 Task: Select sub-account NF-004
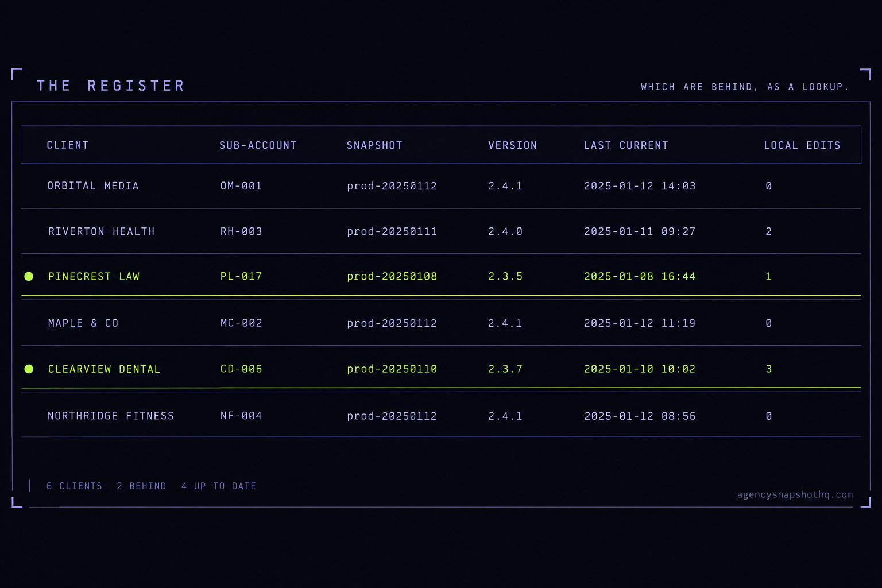pyautogui.click(x=241, y=416)
